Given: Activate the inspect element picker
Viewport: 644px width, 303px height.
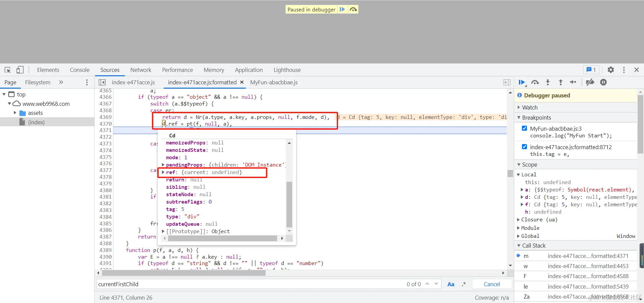Looking at the screenshot, I should click(8, 70).
